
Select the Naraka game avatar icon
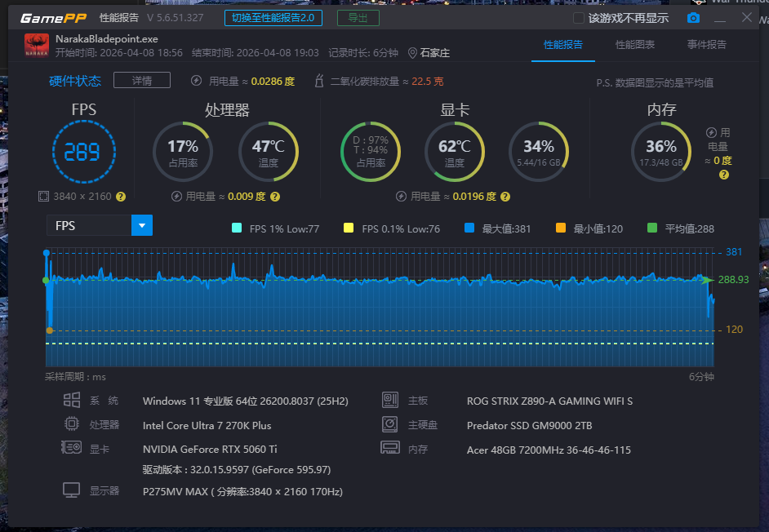tap(36, 44)
